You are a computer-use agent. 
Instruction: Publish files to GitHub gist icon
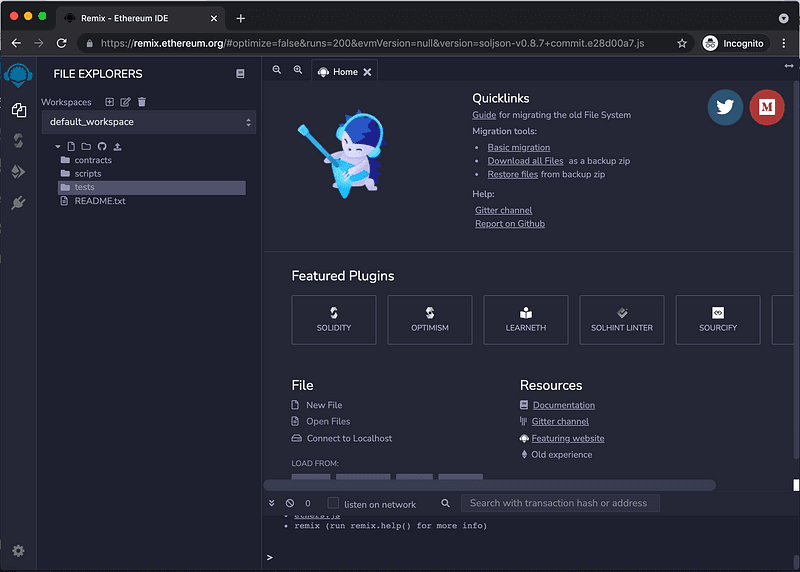[102, 146]
